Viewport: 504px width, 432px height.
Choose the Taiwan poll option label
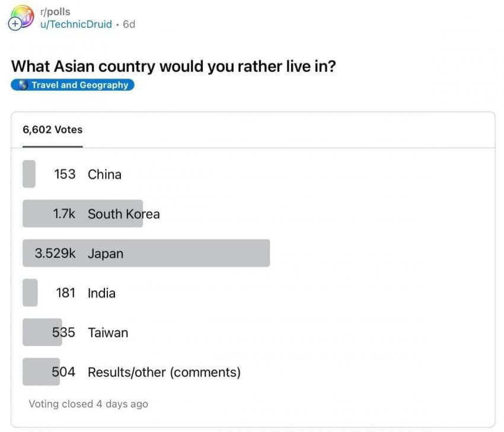click(x=108, y=333)
